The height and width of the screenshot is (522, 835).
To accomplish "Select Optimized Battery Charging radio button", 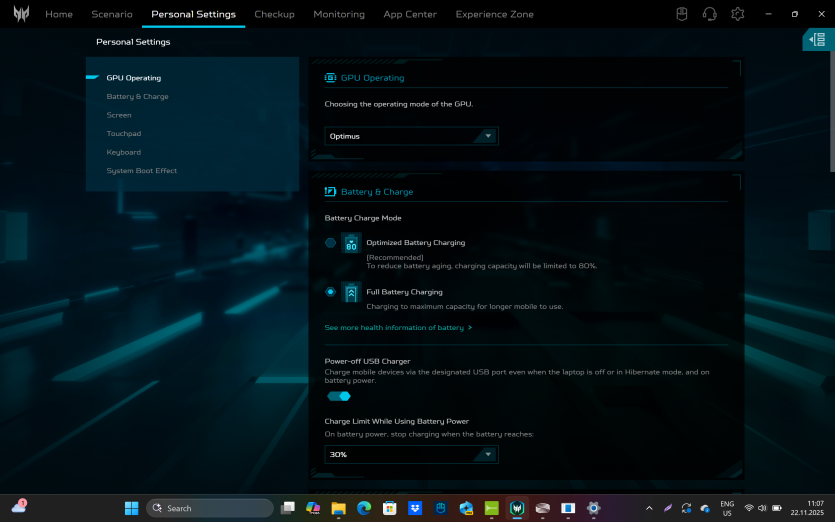I will 330,242.
